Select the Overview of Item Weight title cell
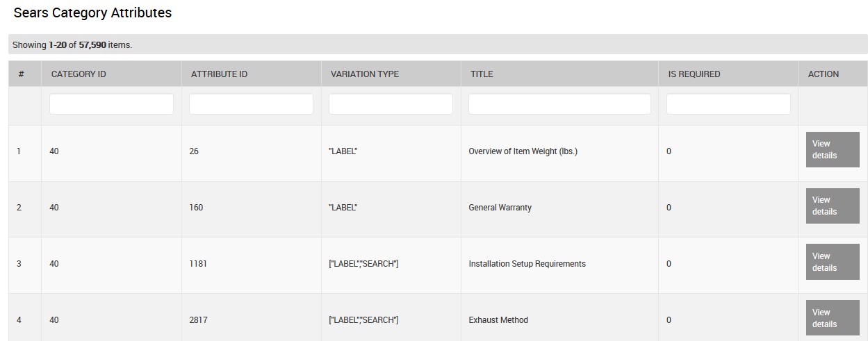868x341 pixels. point(523,151)
